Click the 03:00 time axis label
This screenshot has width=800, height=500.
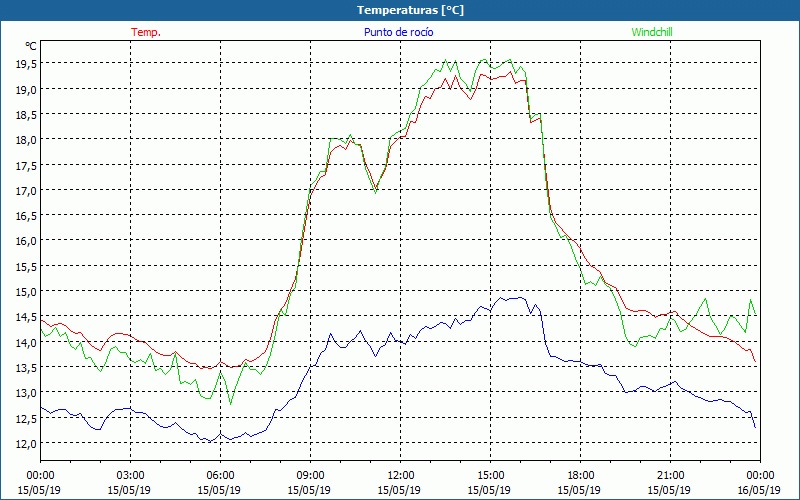pos(130,476)
